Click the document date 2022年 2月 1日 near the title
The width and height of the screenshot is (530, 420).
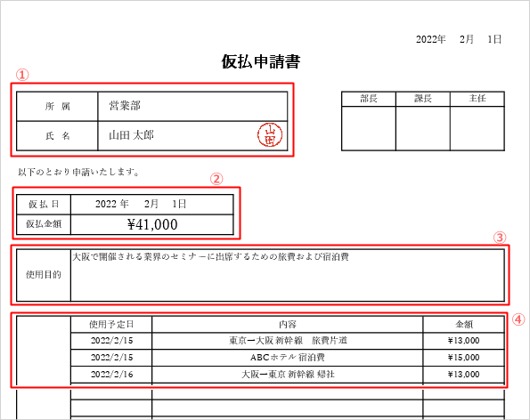tap(459, 39)
